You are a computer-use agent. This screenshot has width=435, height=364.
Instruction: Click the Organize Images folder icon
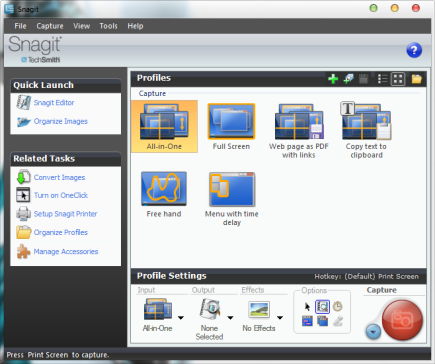click(23, 122)
